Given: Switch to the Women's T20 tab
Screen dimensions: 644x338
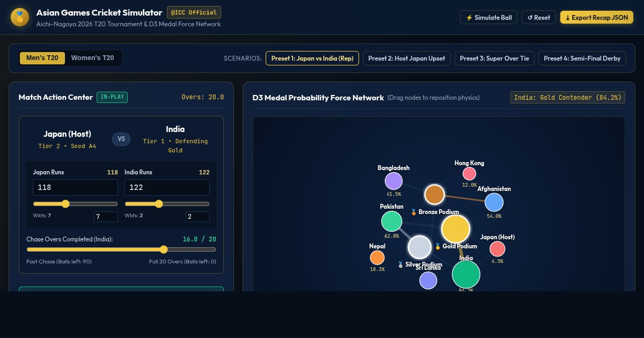Looking at the screenshot, I should pos(93,58).
